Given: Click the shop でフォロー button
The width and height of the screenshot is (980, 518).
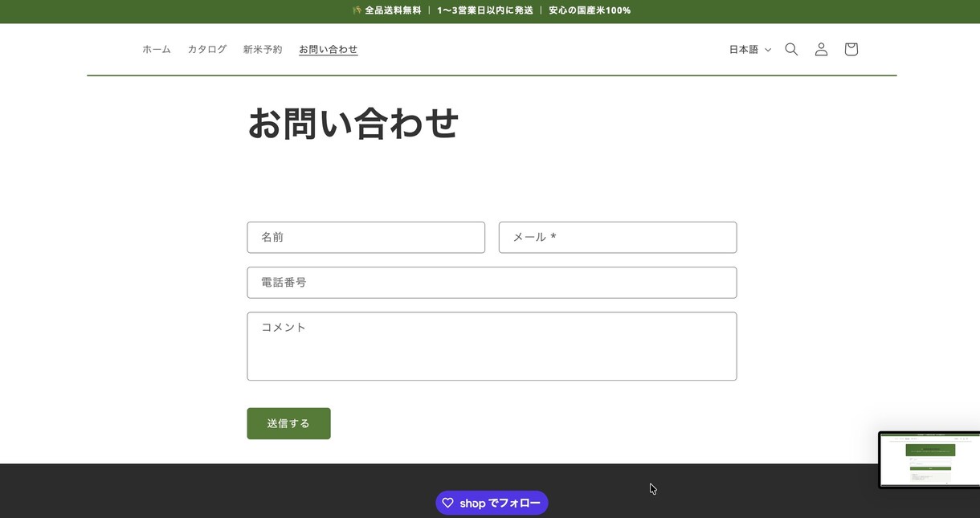Looking at the screenshot, I should 492,503.
